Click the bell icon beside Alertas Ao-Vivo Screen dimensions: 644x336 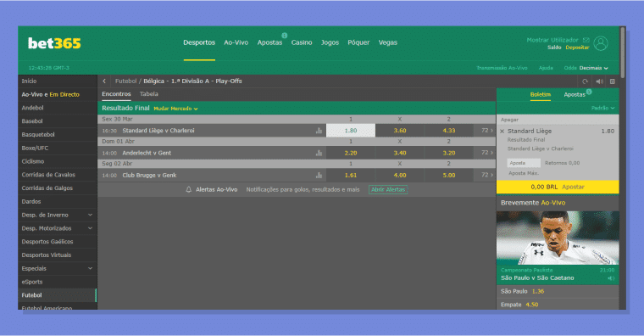(188, 189)
